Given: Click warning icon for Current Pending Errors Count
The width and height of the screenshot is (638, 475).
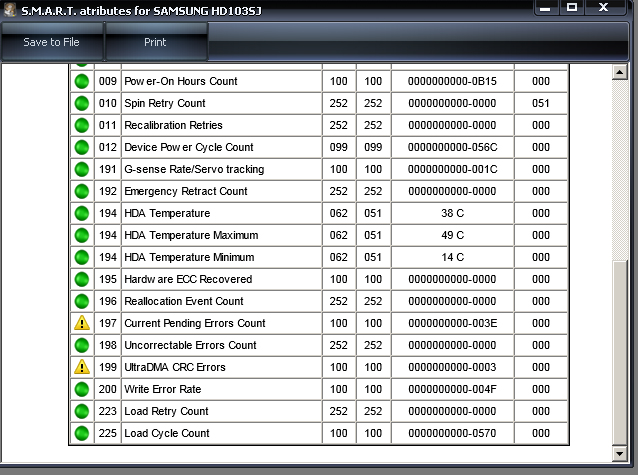Looking at the screenshot, I should (x=82, y=323).
